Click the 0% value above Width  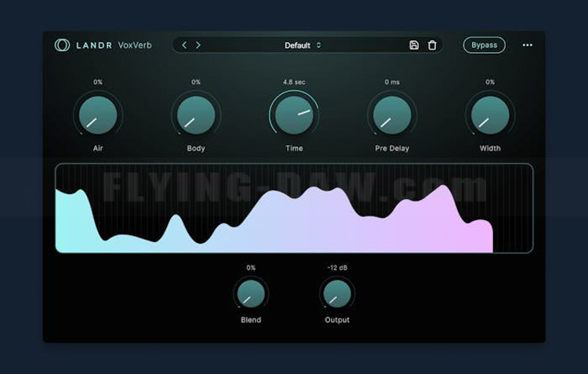490,82
